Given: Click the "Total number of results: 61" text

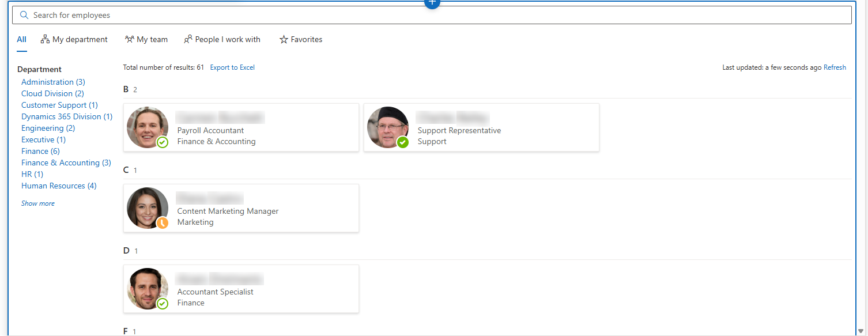Looking at the screenshot, I should point(164,67).
